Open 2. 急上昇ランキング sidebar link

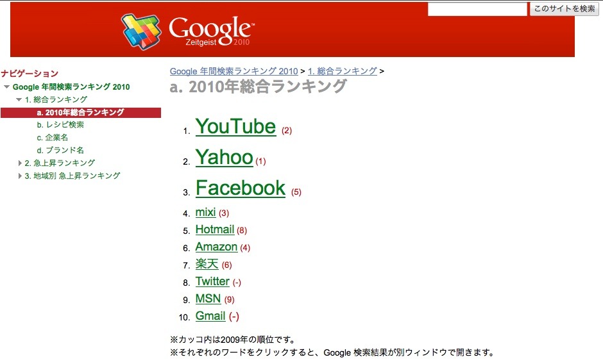(60, 163)
